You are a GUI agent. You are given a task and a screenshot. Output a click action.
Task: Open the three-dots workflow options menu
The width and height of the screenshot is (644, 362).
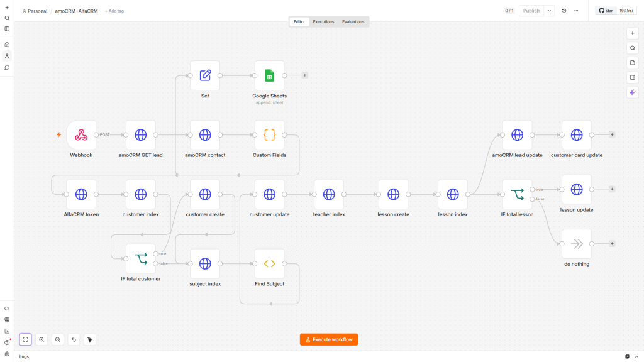coord(576,11)
